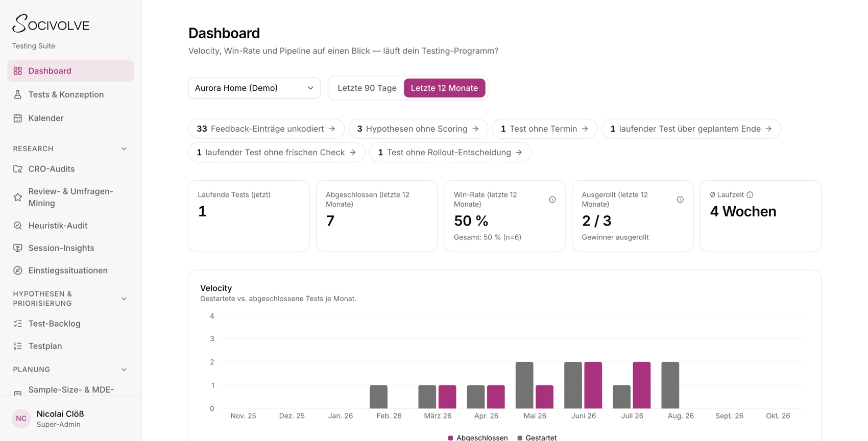Collapse the Research section
868x441 pixels.
click(124, 149)
